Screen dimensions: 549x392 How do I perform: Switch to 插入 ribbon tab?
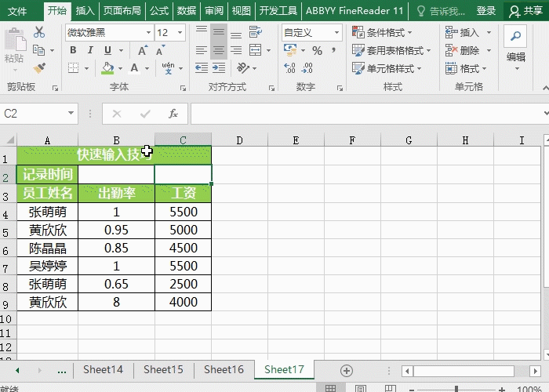tap(85, 11)
